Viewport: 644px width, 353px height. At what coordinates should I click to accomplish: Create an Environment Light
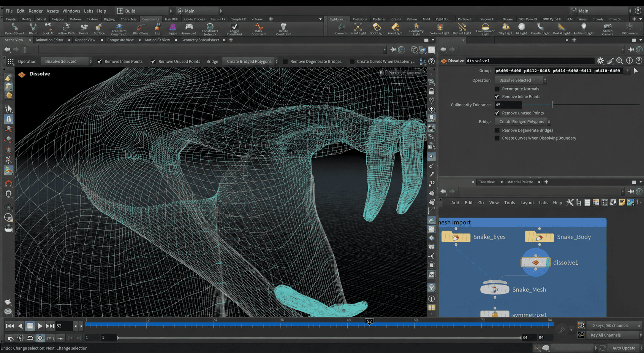486,29
